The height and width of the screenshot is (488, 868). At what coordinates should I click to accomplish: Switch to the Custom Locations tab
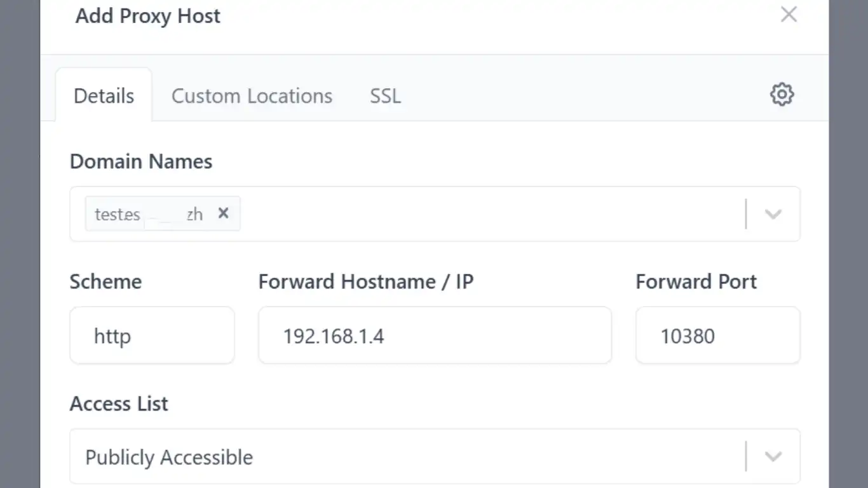(x=252, y=96)
